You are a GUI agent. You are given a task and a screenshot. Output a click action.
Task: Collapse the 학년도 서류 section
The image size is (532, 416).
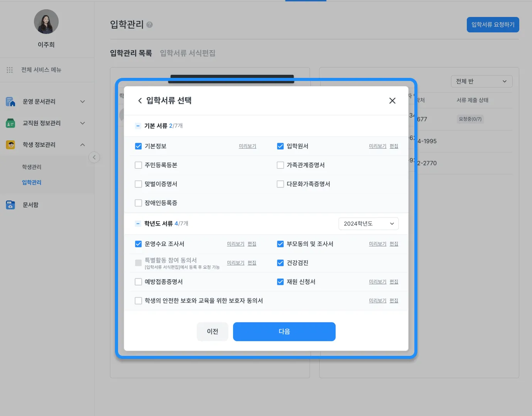point(138,224)
